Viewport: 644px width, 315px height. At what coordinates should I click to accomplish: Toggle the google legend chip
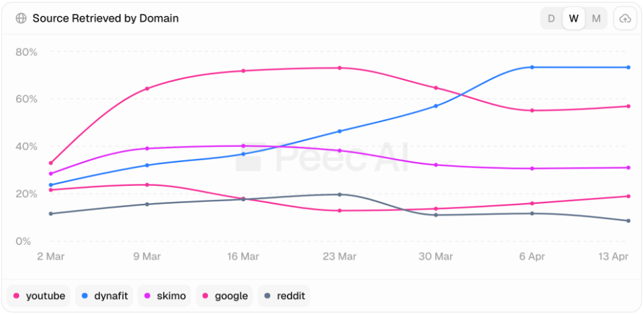tap(224, 296)
